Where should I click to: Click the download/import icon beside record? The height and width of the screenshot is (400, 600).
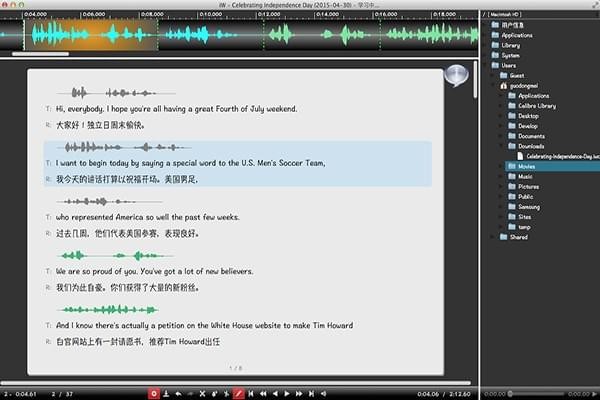click(166, 393)
